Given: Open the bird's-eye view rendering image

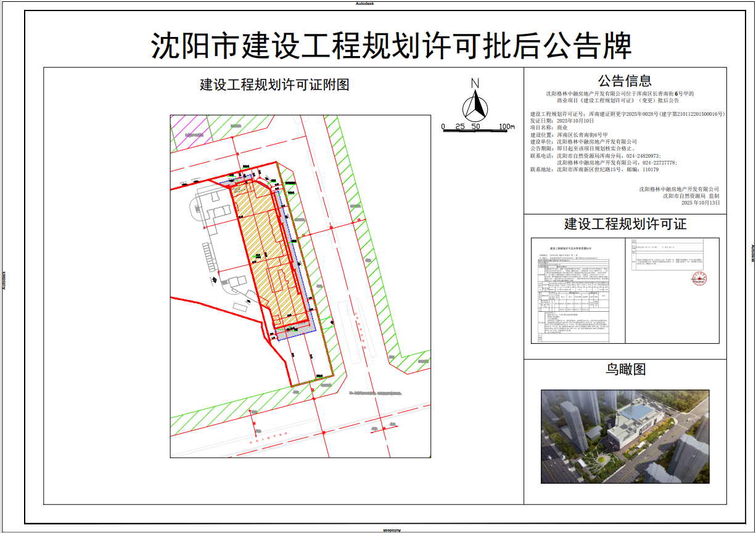Looking at the screenshot, I should tap(625, 436).
